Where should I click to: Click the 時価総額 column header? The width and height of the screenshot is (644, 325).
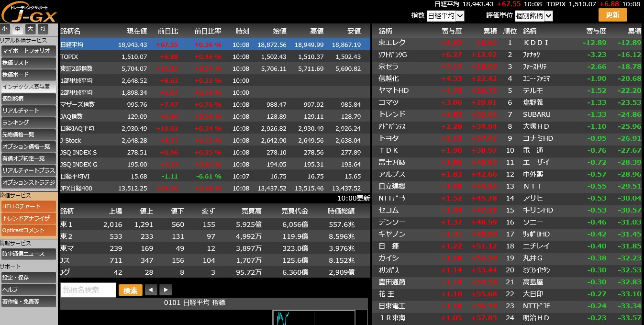pos(341,211)
